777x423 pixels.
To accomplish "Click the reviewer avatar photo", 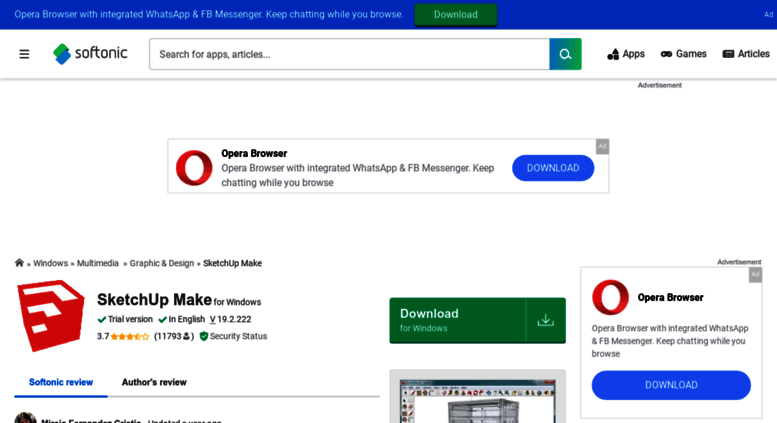I will click(25, 418).
